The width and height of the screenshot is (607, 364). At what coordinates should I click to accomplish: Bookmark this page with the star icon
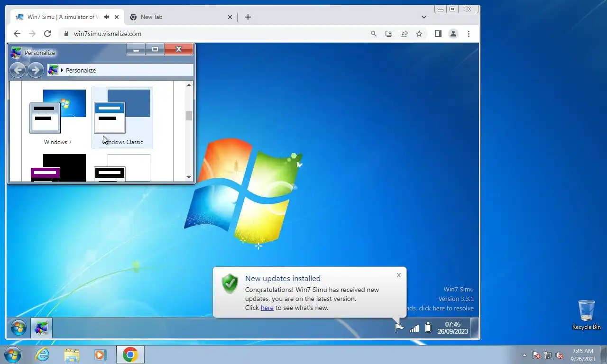[x=419, y=34]
